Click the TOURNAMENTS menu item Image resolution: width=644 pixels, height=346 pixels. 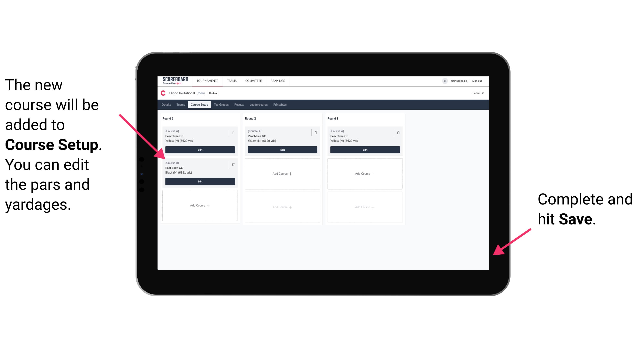point(208,81)
